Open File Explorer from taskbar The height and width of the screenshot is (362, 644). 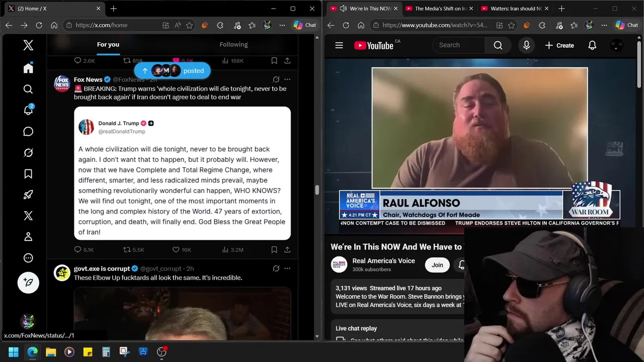coord(51,352)
